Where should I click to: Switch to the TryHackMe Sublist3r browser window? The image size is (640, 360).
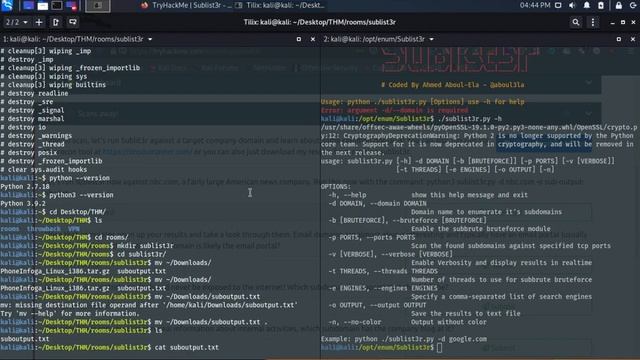[186, 5]
